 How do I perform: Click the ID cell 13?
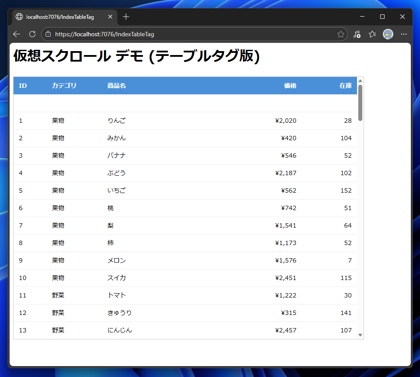click(23, 330)
